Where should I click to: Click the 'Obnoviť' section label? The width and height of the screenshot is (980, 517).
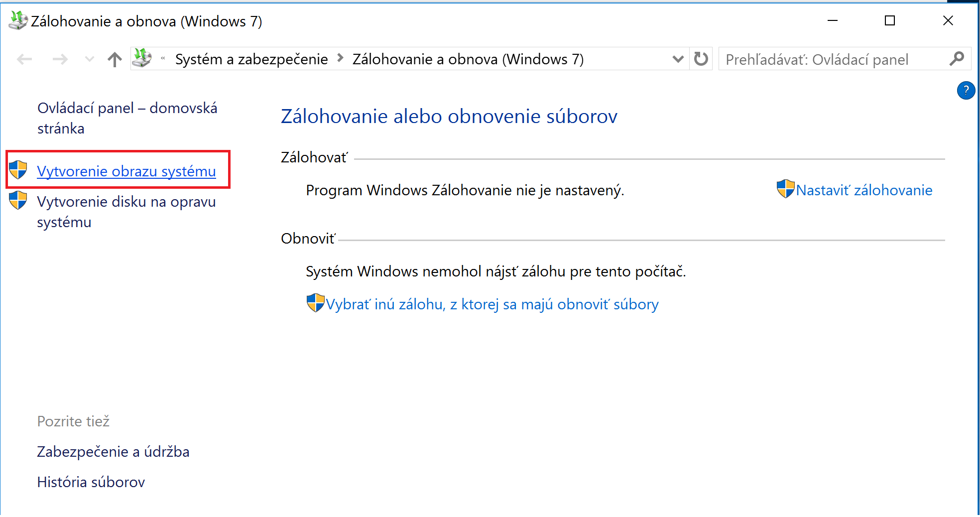309,239
